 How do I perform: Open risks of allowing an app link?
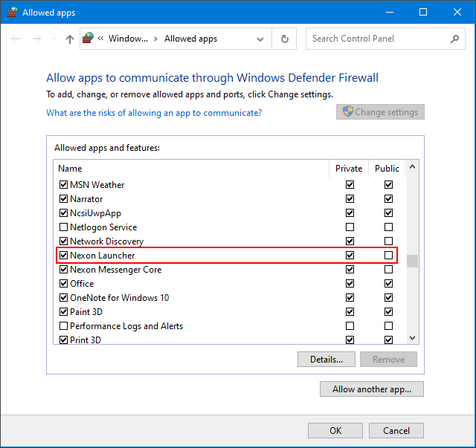(154, 113)
